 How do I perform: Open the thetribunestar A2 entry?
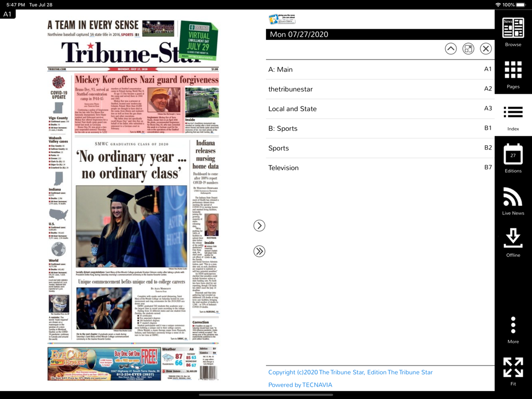click(x=380, y=89)
